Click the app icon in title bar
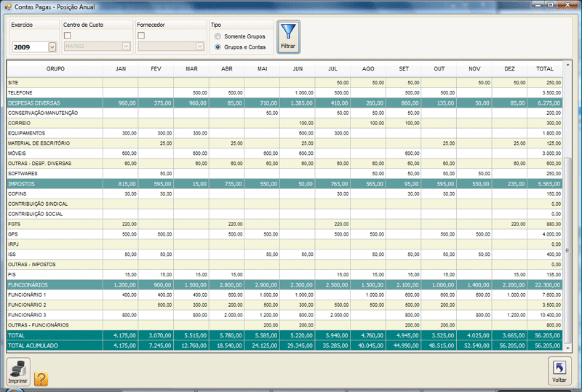Viewport: 582px width, 392px height. pyautogui.click(x=8, y=7)
